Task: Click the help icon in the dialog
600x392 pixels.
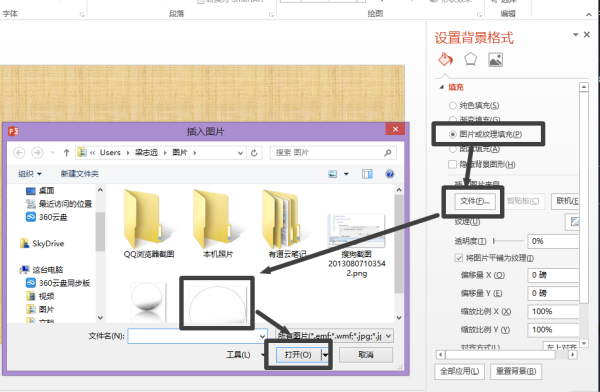Action: 390,174
